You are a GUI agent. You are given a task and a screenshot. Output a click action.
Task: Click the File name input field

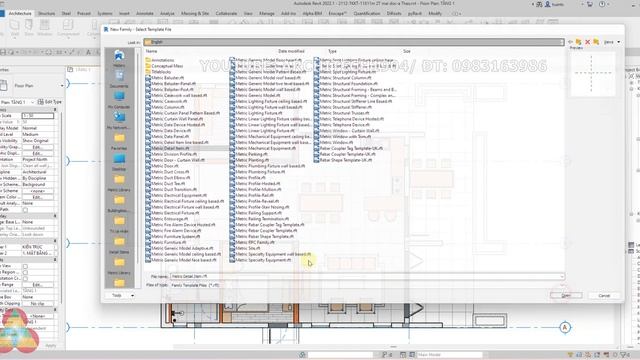(367, 276)
